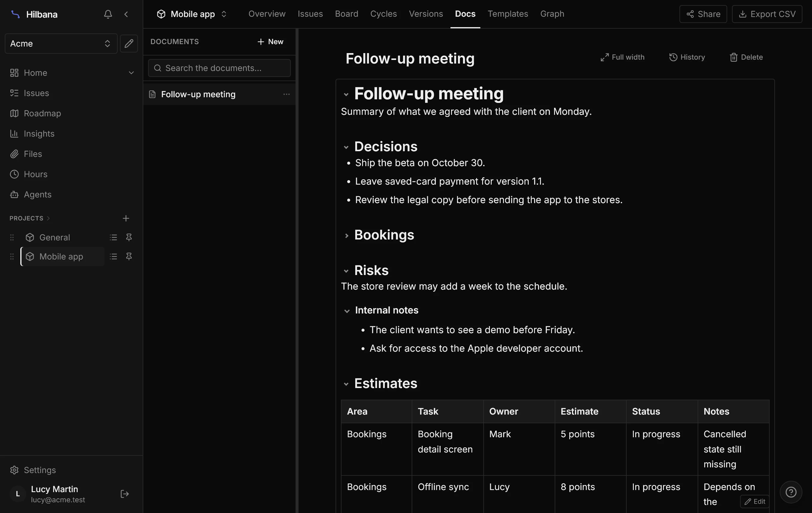Open the help question mark button
Viewport: 812px width, 513px height.
click(x=791, y=492)
